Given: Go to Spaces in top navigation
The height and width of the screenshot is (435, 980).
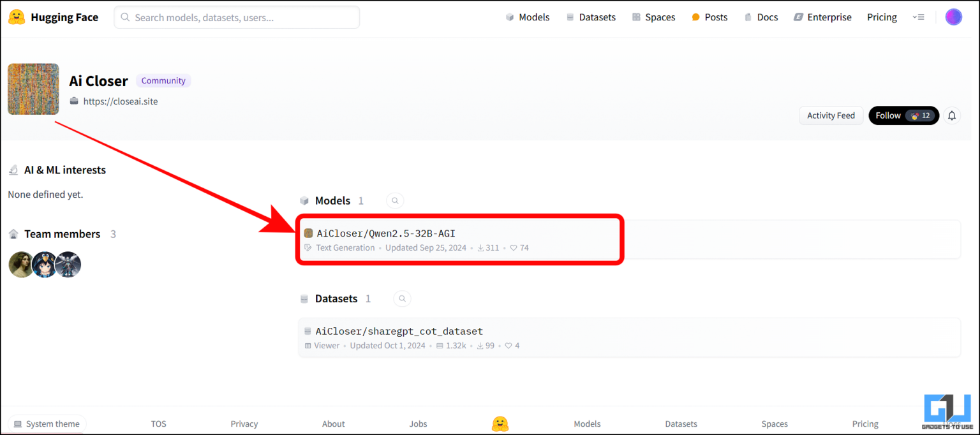Looking at the screenshot, I should (x=653, y=17).
